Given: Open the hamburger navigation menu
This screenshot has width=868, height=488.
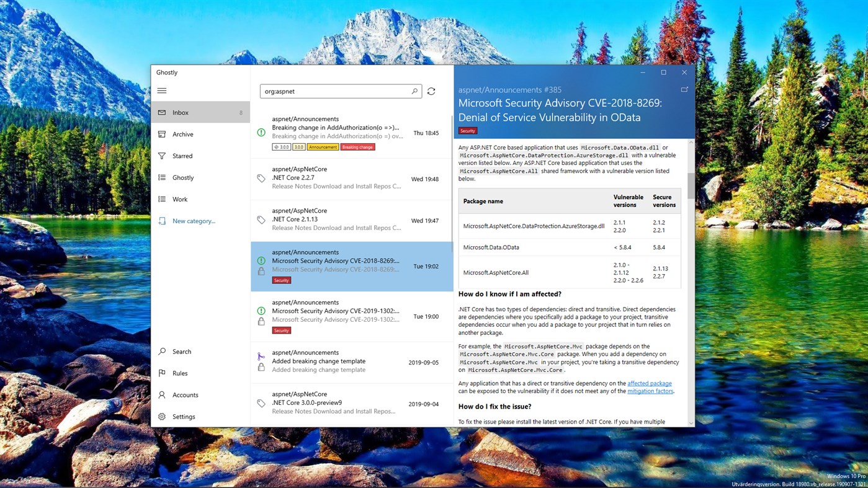Looking at the screenshot, I should 162,91.
